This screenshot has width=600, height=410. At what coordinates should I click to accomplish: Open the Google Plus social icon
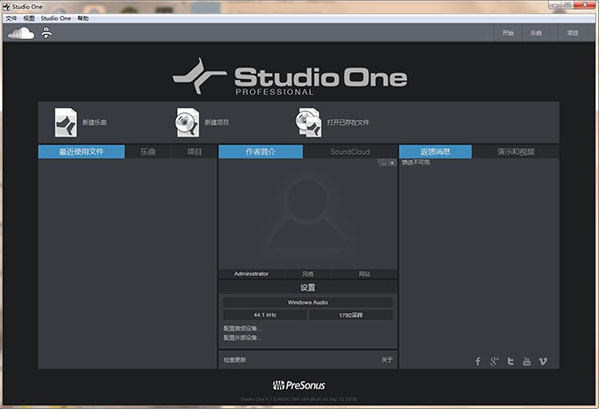pos(494,361)
